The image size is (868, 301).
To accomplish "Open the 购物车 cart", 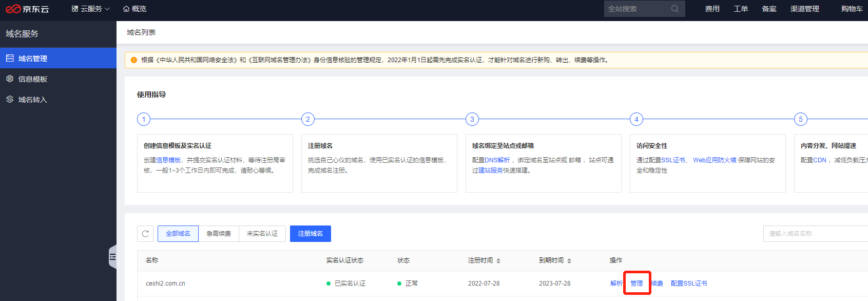I will (x=852, y=9).
